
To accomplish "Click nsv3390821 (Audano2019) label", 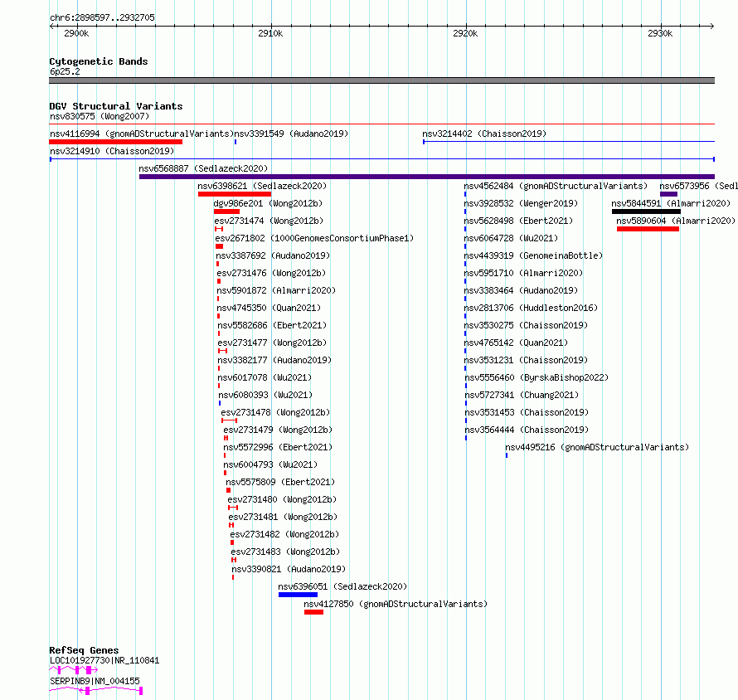I will pyautogui.click(x=289, y=569).
